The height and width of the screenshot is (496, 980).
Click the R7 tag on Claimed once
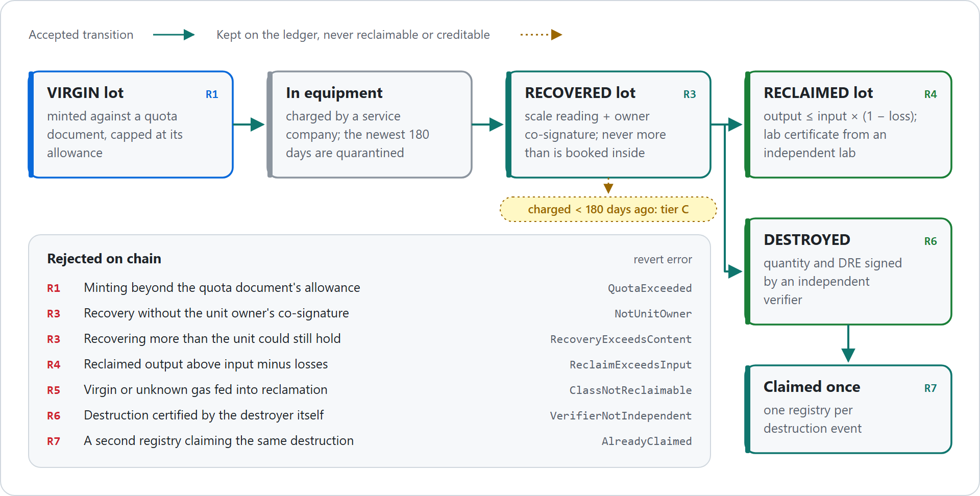(x=930, y=388)
